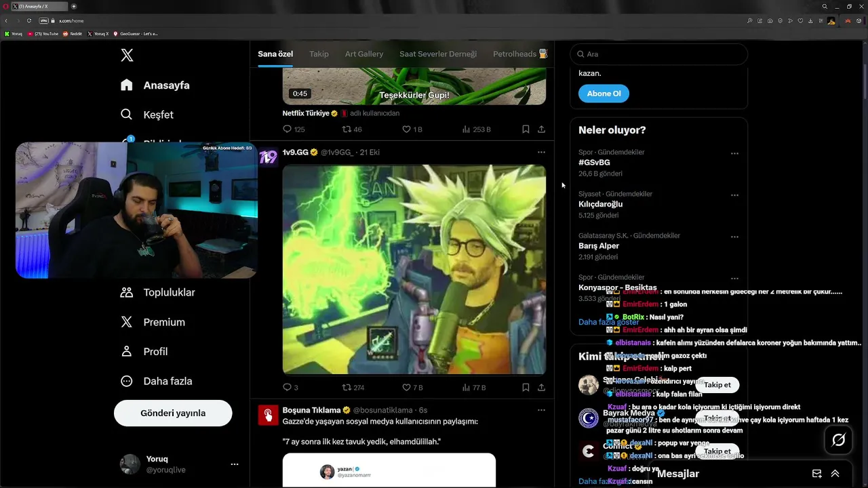Share the Netflix Türkiye post
The image size is (868, 488).
pyautogui.click(x=541, y=129)
